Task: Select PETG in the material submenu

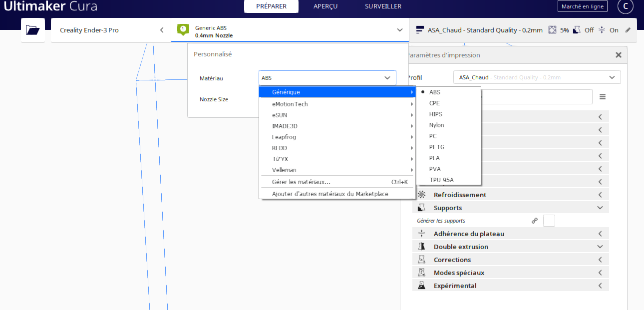Action: tap(448, 147)
